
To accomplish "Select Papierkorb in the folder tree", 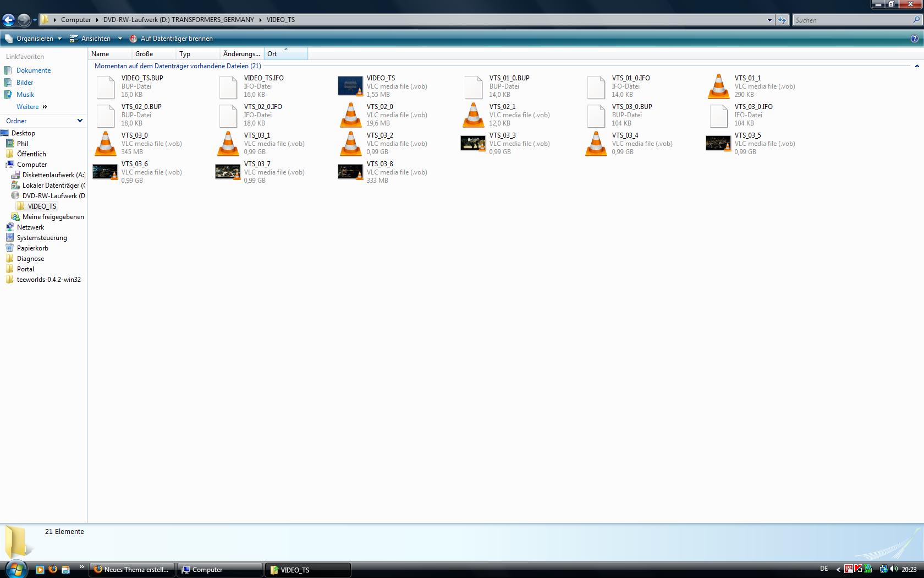I will tap(32, 248).
